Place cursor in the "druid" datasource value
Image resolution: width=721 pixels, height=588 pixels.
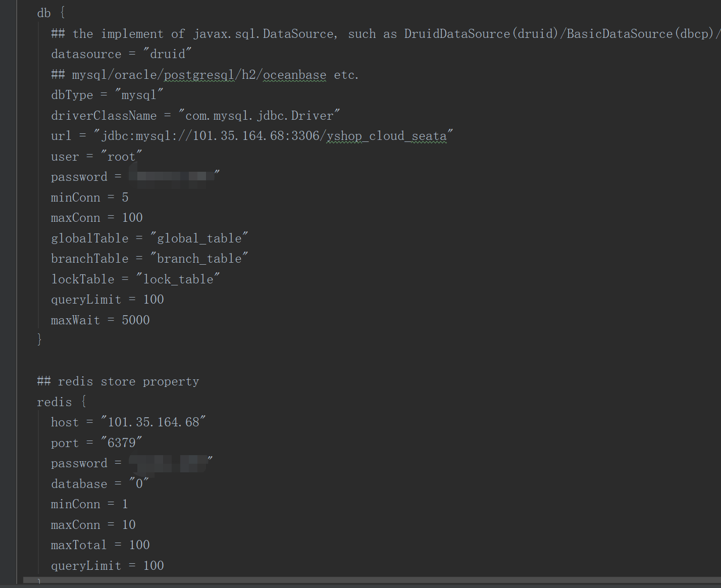[168, 54]
